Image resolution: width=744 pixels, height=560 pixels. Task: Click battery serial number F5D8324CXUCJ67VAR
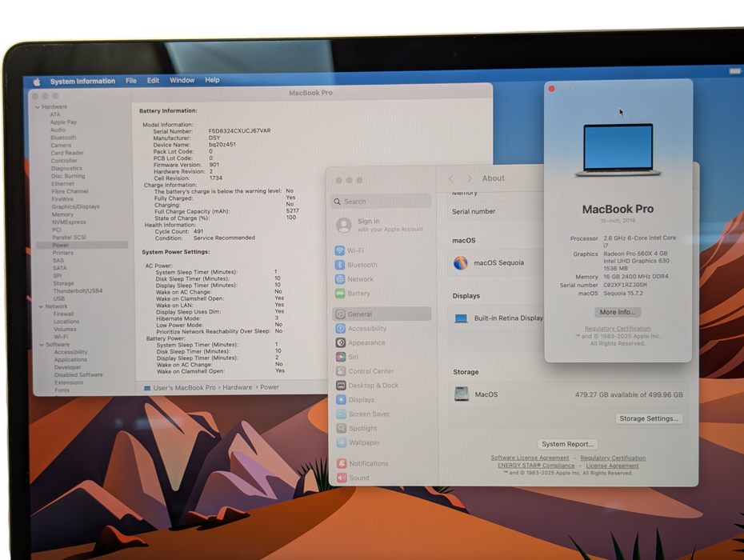point(240,131)
